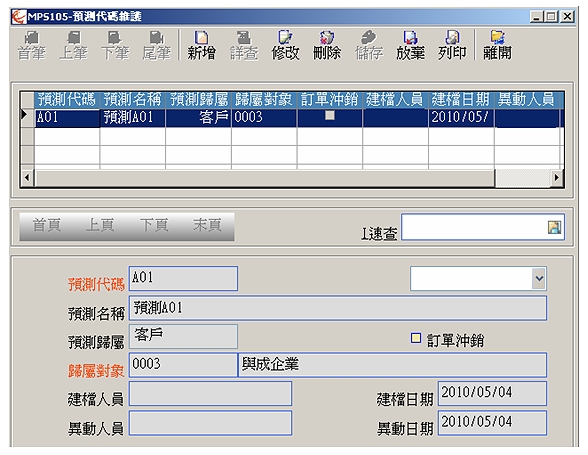Go to previous page 上頁
588x455 pixels.
(100, 225)
